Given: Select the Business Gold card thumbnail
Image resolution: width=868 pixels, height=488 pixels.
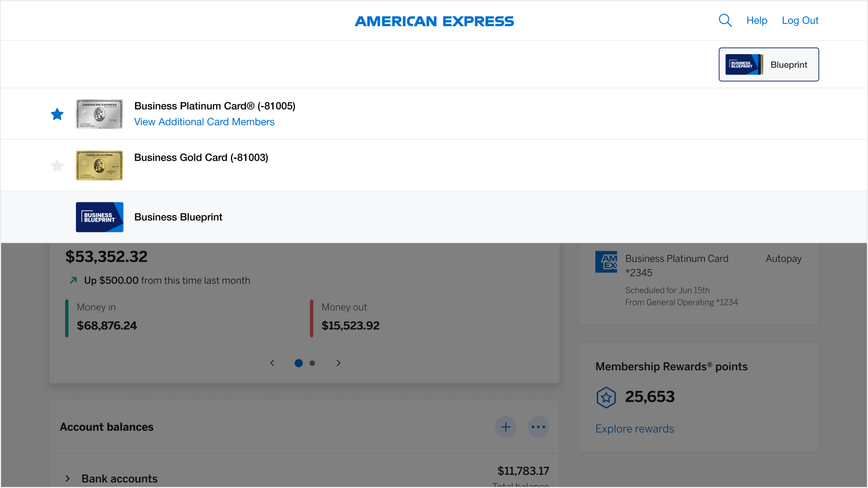Looking at the screenshot, I should [99, 165].
